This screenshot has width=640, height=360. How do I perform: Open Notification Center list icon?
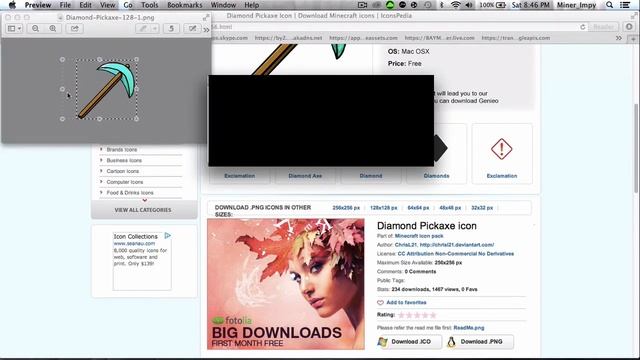625,5
